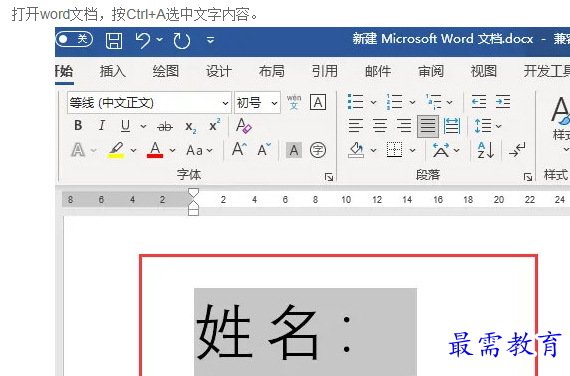Image resolution: width=570 pixels, height=376 pixels.
Task: Click the bullet list icon
Action: (355, 101)
